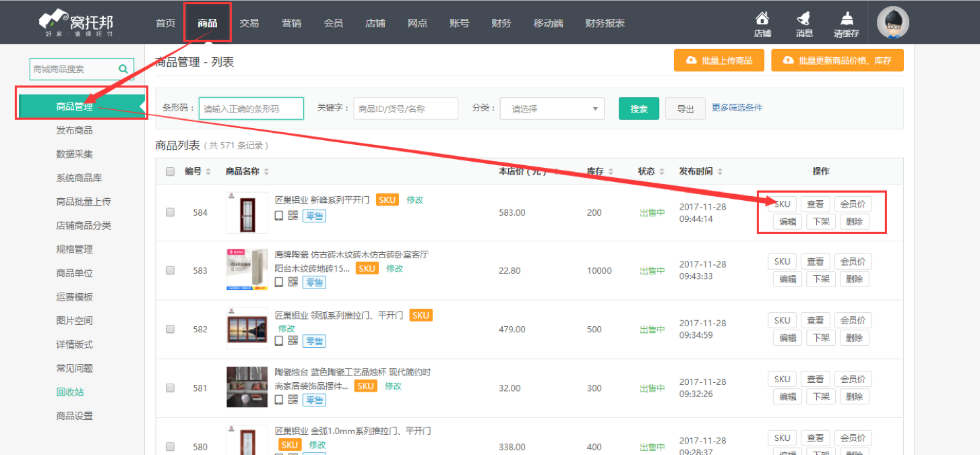Image resolution: width=980 pixels, height=455 pixels.
Task: Click the 会员价 button for product 582
Action: pyautogui.click(x=853, y=321)
